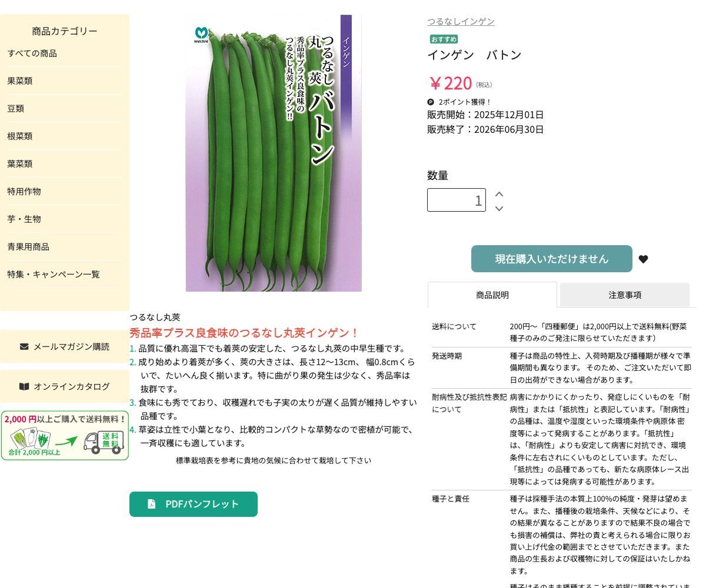
Task: Select 葉菜類 from sidebar
Action: pos(20,163)
